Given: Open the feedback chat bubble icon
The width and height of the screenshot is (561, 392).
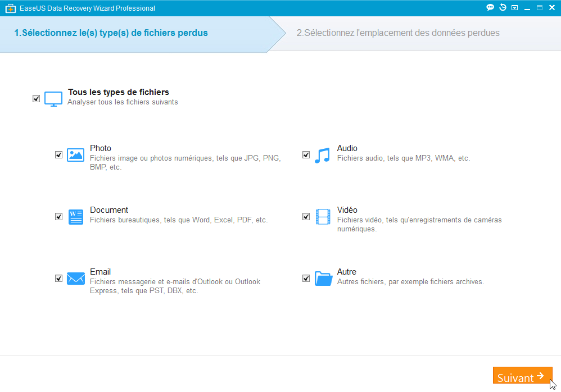Looking at the screenshot, I should click(x=490, y=7).
